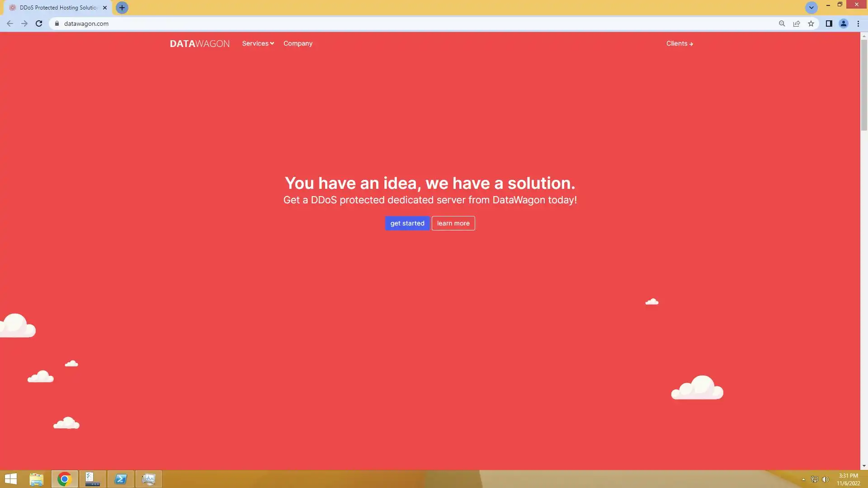View site info via the lock icon
Viewport: 868px width, 488px height.
[x=57, y=23]
